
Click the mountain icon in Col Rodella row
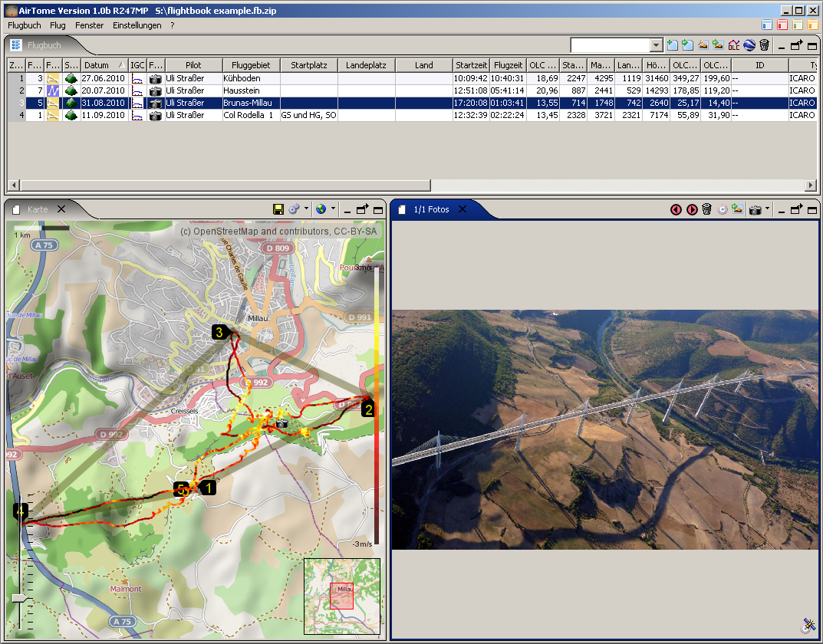pyautogui.click(x=71, y=115)
